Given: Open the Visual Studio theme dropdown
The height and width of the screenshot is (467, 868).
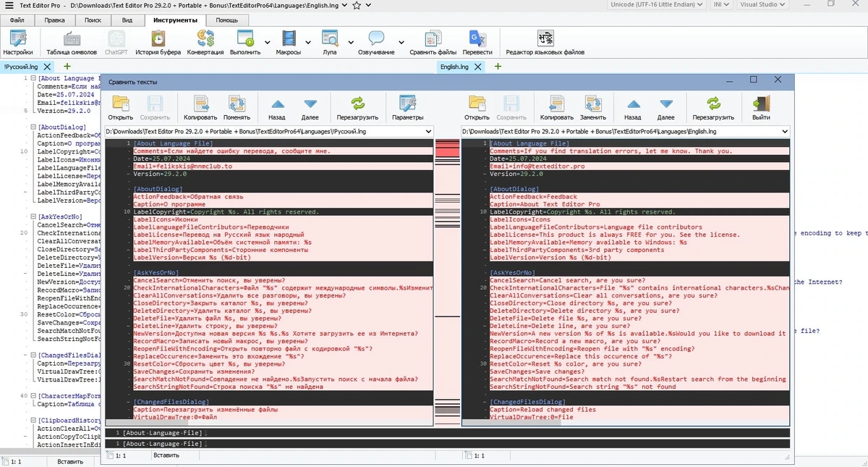Looking at the screenshot, I should coord(763,4).
